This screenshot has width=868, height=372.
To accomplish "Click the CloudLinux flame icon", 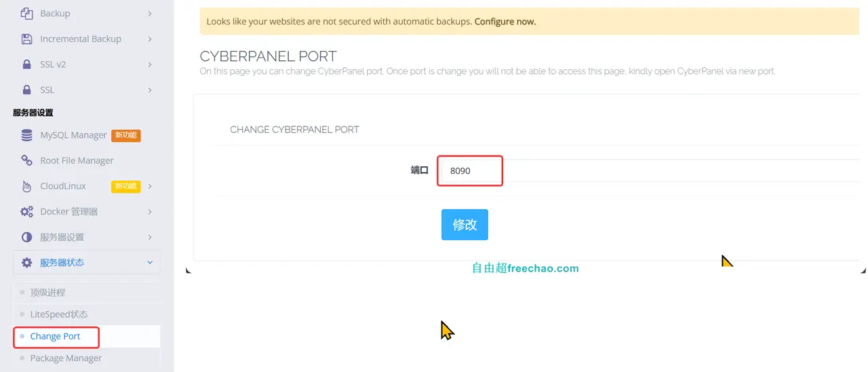I will click(26, 186).
